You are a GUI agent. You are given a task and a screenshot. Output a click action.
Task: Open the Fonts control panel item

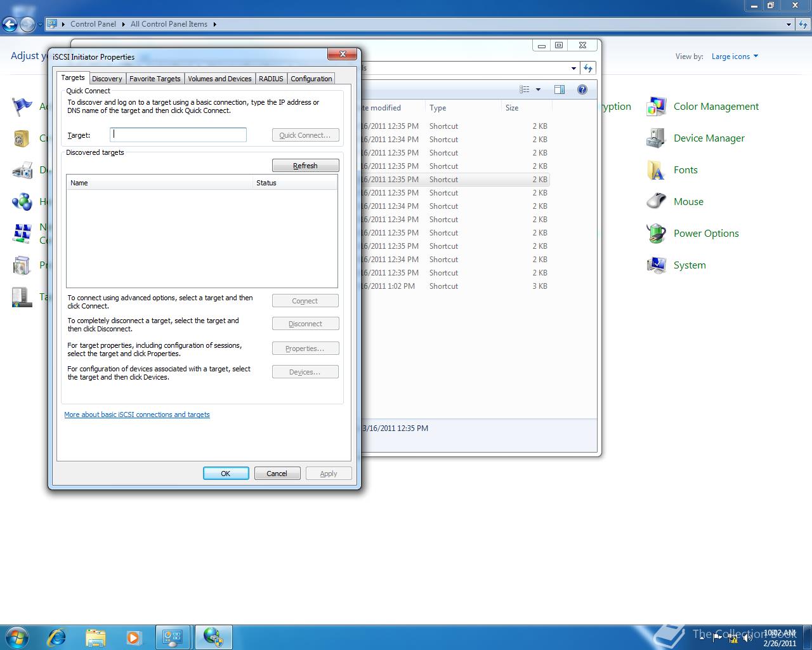tap(672, 170)
